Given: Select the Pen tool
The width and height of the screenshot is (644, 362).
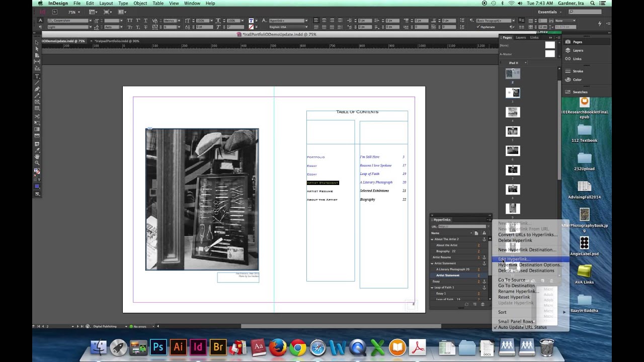Looking at the screenshot, I should pyautogui.click(x=37, y=89).
